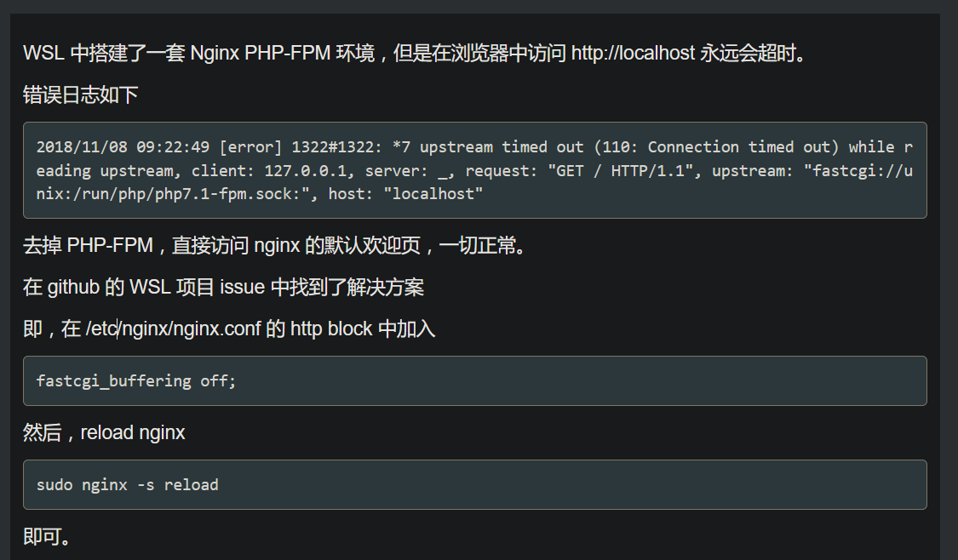The width and height of the screenshot is (958, 560).
Task: Click the final 即可。 text
Action: click(47, 536)
